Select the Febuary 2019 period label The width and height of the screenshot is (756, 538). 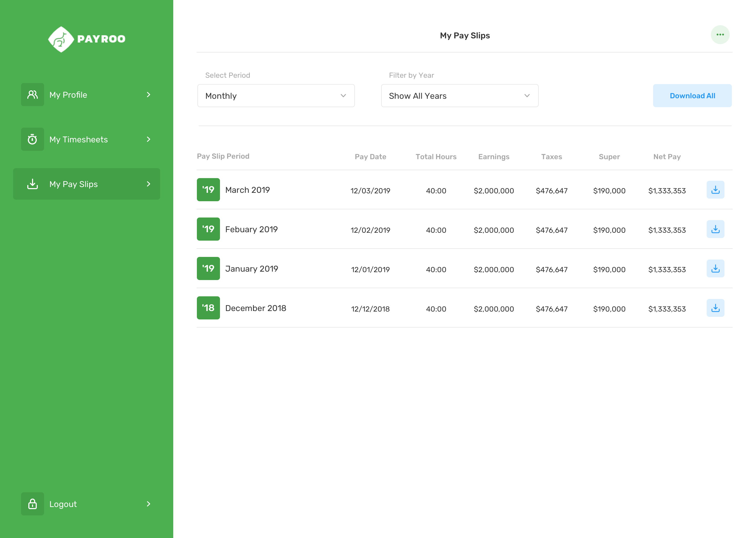point(251,229)
